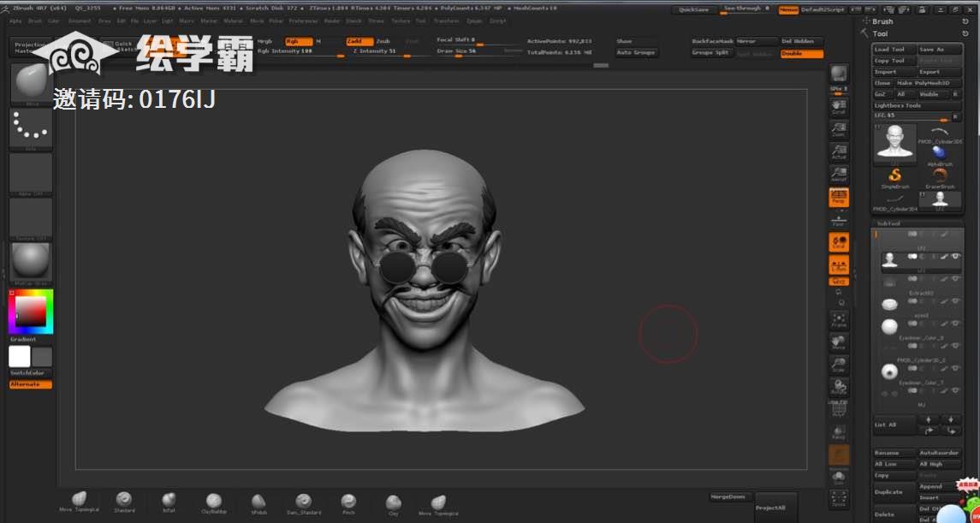Select the SimpleBrush tool icon
The width and height of the screenshot is (980, 523).
(x=895, y=176)
